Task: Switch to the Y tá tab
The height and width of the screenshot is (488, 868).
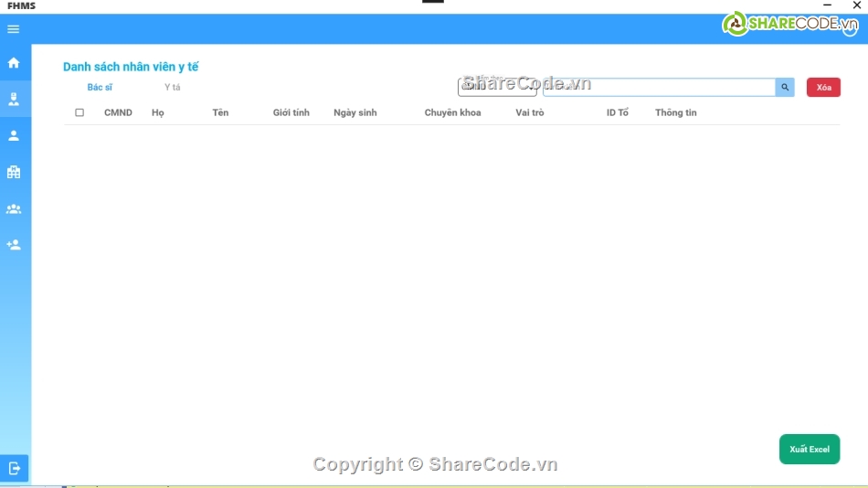Action: [x=173, y=88]
